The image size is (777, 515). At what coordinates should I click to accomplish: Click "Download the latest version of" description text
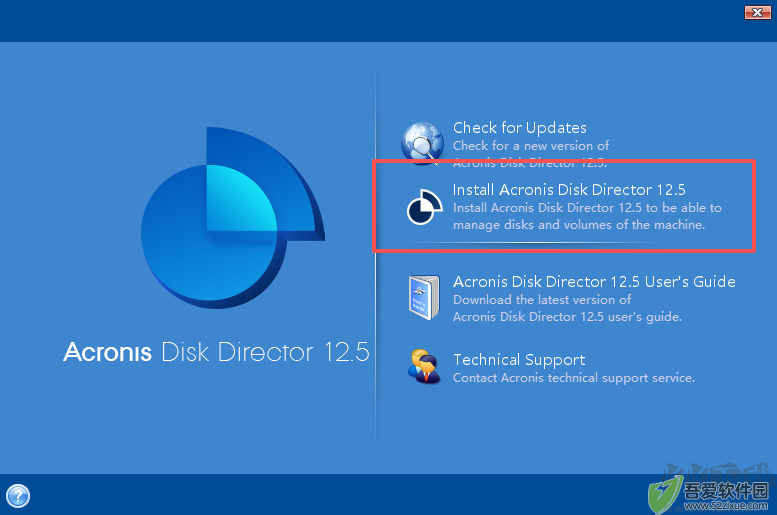542,299
